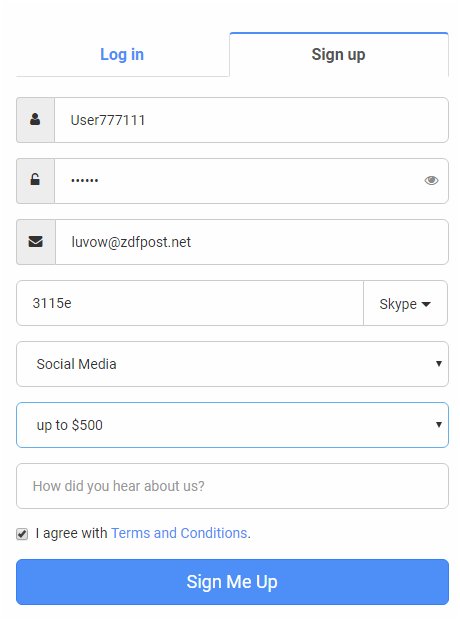
Task: Click the padlock icon beside password
Action: tap(35, 179)
